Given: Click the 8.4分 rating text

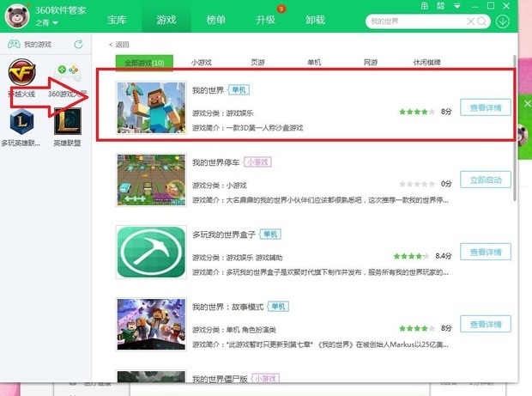Looking at the screenshot, I should 444,256.
